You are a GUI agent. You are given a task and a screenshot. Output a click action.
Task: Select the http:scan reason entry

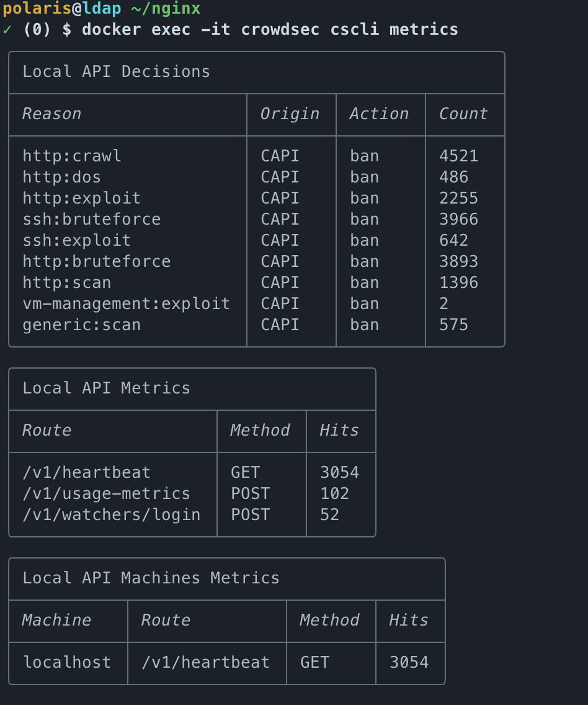(66, 283)
